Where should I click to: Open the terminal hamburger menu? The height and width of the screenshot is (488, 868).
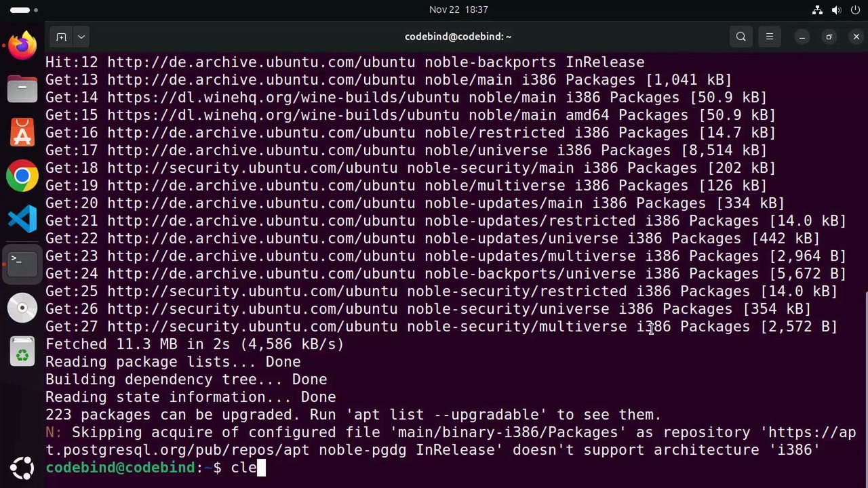point(770,37)
